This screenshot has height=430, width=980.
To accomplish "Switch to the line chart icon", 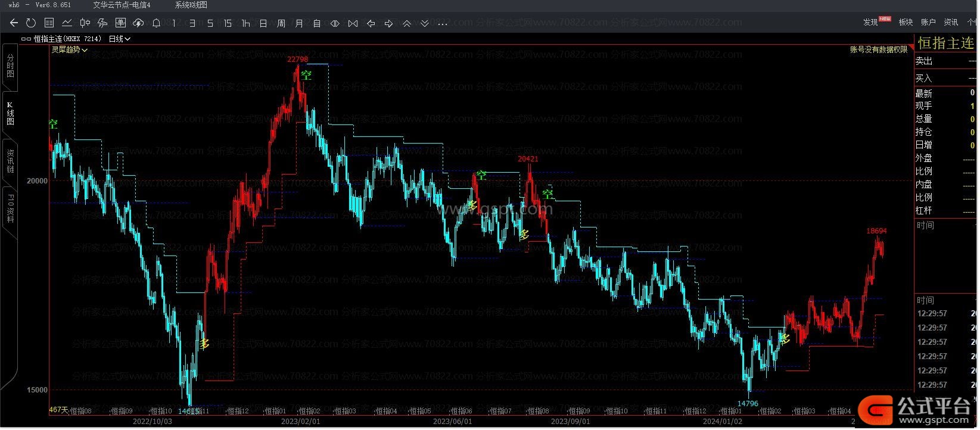I will [x=67, y=23].
